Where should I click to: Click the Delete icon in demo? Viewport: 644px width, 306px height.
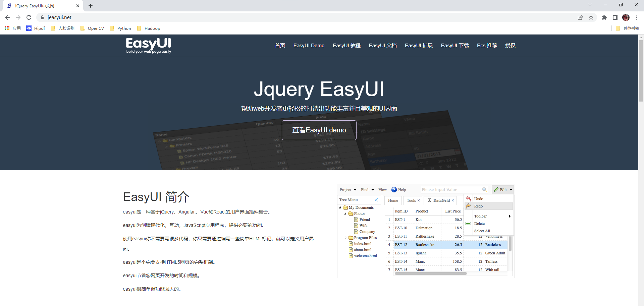click(x=468, y=224)
